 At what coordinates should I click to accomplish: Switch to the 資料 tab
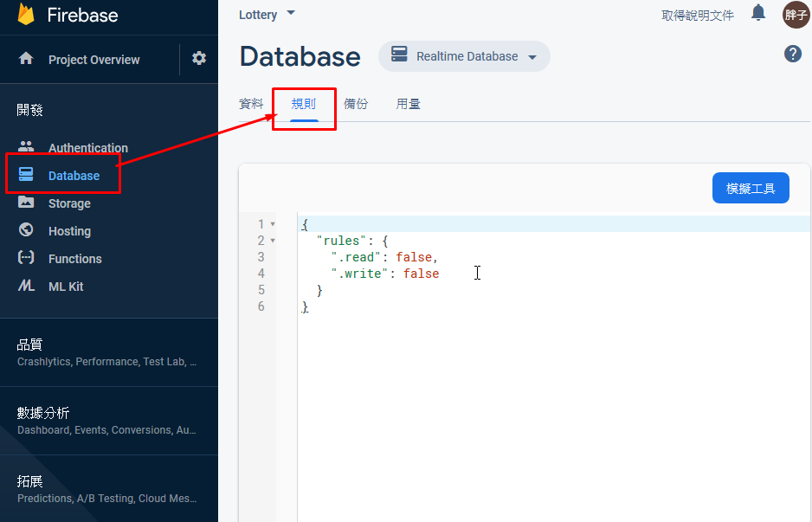(x=251, y=104)
